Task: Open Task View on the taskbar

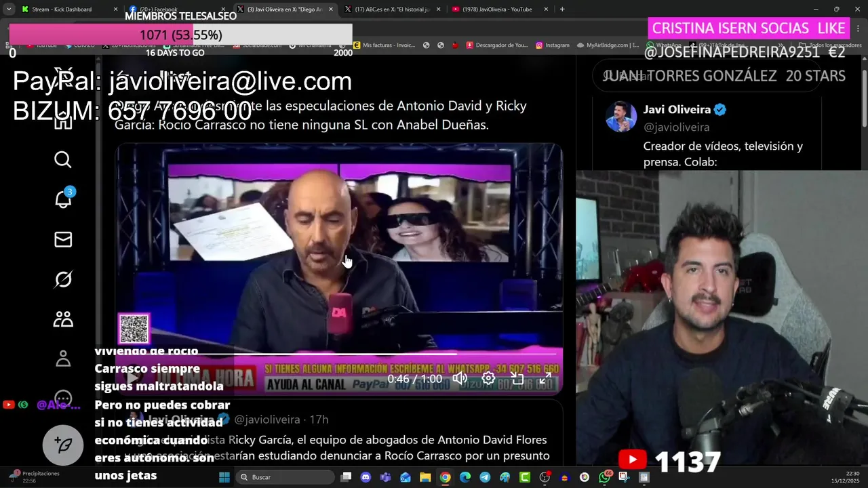Action: click(346, 477)
